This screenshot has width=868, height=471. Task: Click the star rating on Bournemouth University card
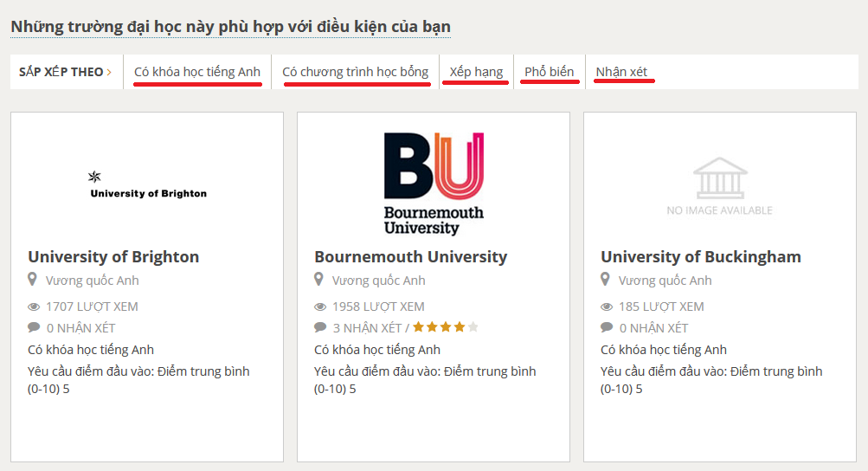pyautogui.click(x=446, y=327)
